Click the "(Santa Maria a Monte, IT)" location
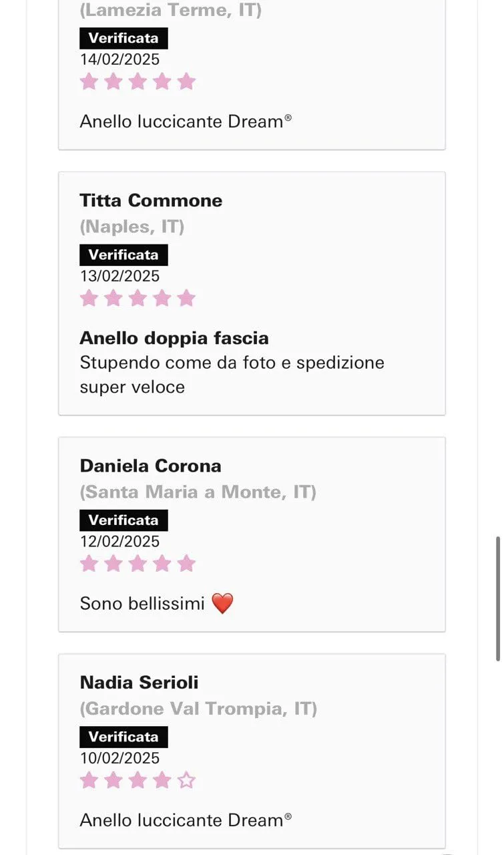The height and width of the screenshot is (855, 504). point(198,492)
